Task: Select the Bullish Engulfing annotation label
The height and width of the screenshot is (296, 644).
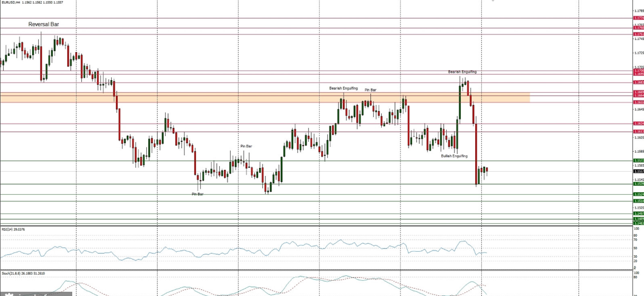Action: 454,156
